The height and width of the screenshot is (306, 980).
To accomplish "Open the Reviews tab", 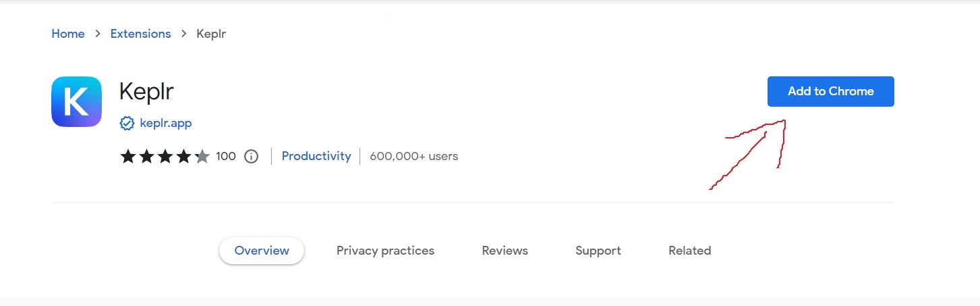I will 505,251.
